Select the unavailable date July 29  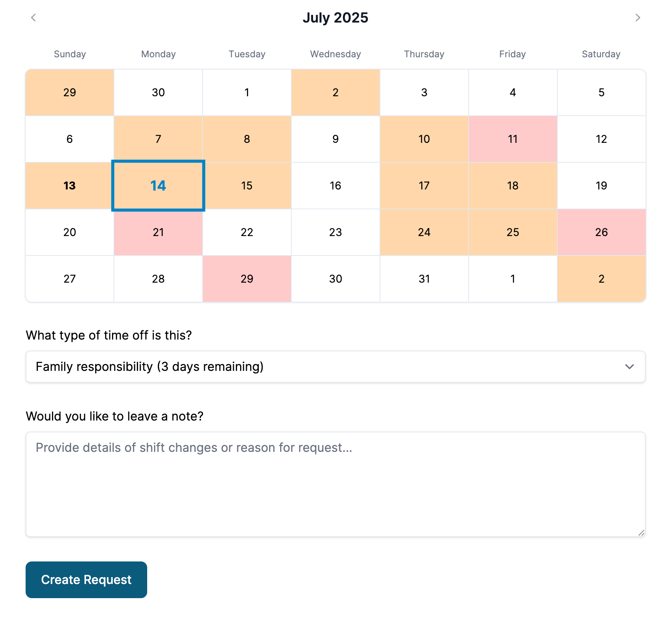247,279
